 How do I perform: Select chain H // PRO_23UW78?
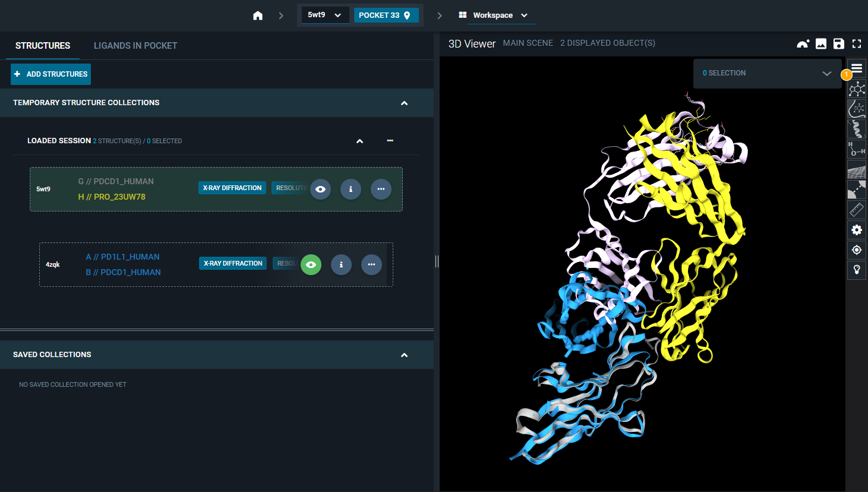pyautogui.click(x=112, y=197)
